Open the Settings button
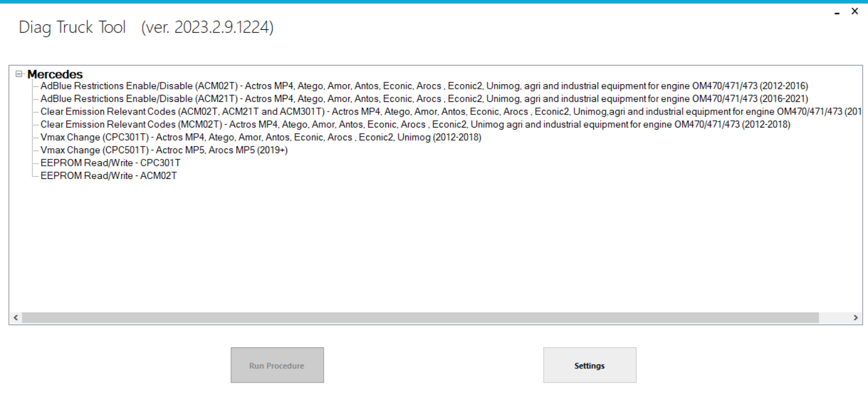The height and width of the screenshot is (400, 868). [590, 365]
